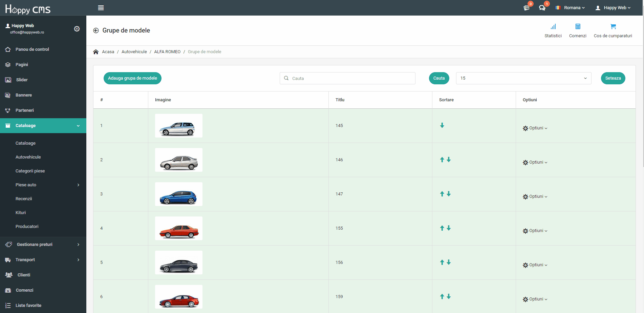The height and width of the screenshot is (313, 644).
Task: Click the dark sedan thumbnail for 156
Action: pos(179,263)
